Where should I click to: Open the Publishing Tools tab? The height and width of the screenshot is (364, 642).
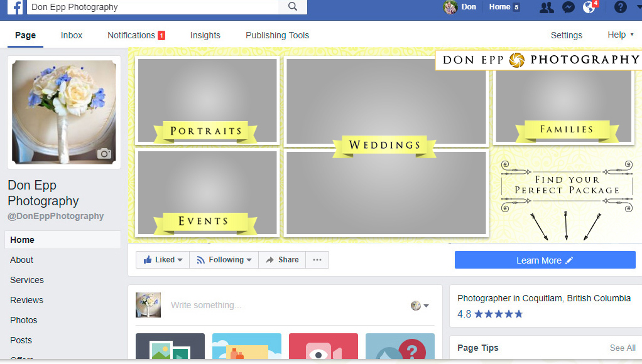[277, 35]
